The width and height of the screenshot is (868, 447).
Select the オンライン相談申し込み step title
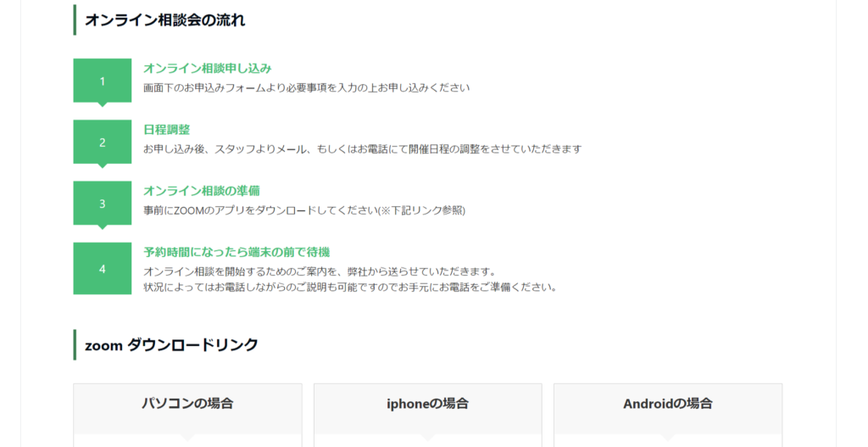click(x=208, y=68)
